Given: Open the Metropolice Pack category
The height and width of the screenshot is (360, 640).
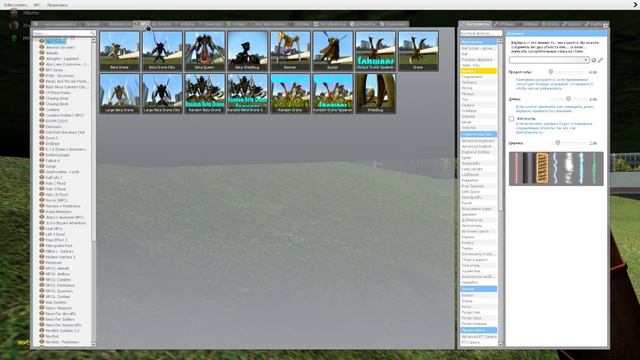Looking at the screenshot, I should point(59,246).
